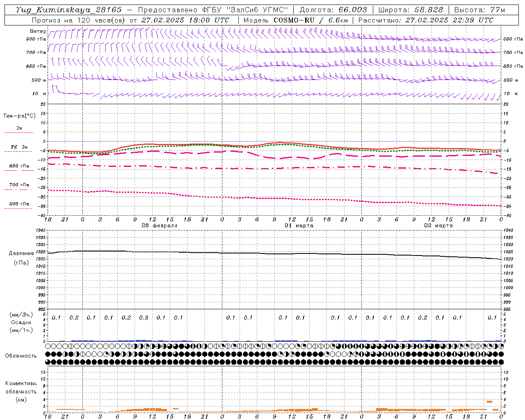Click the -40 tick on left temperature axis
The height and width of the screenshot is (420, 525).
[x=42, y=215]
